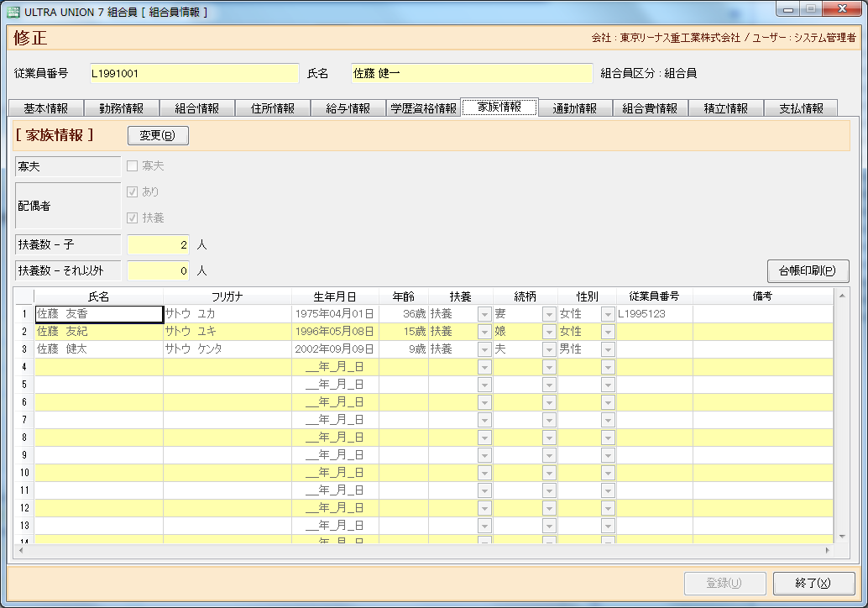Click the 備考 cell for 佐藤 友香

point(763,314)
